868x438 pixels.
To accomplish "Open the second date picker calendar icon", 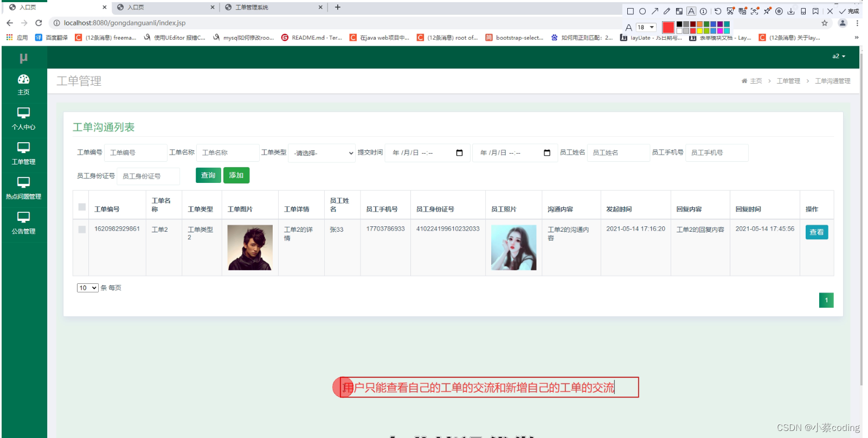I will (x=547, y=153).
